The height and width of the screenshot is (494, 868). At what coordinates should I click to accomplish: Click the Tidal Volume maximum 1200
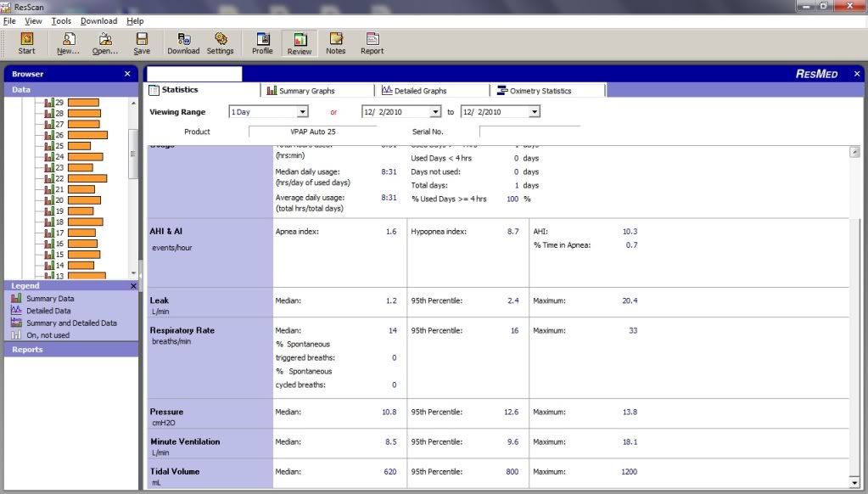pyautogui.click(x=629, y=472)
